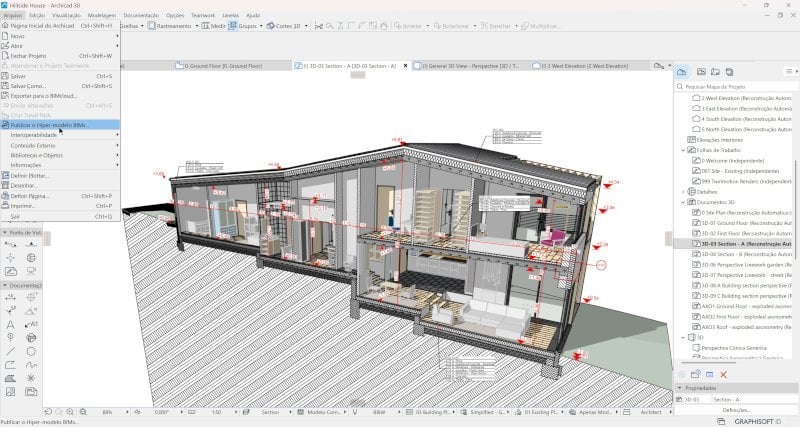Select Elevações Interiores in navigator tree
This screenshot has width=800, height=427.
click(x=715, y=140)
